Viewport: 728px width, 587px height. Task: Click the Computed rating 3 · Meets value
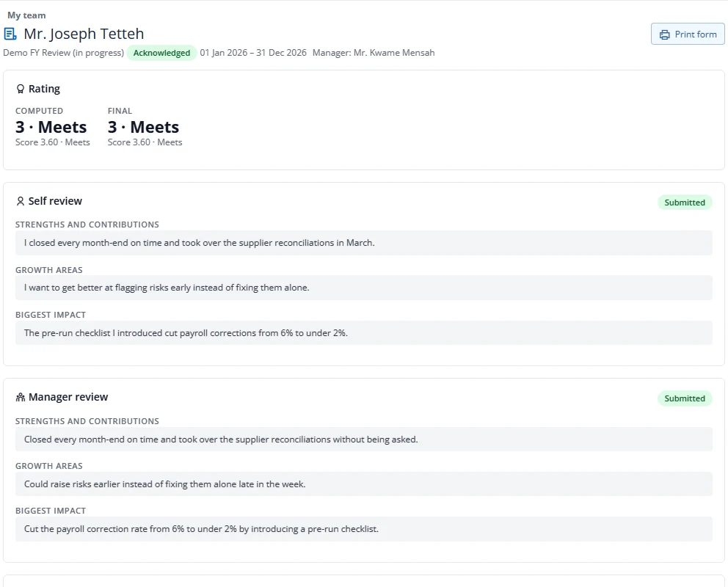point(51,127)
